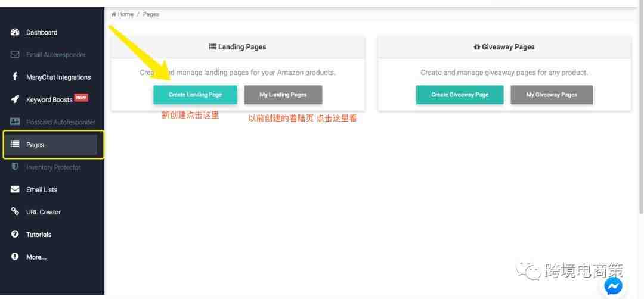Click the URL Creator link icon
This screenshot has height=299, width=644.
(x=15, y=212)
